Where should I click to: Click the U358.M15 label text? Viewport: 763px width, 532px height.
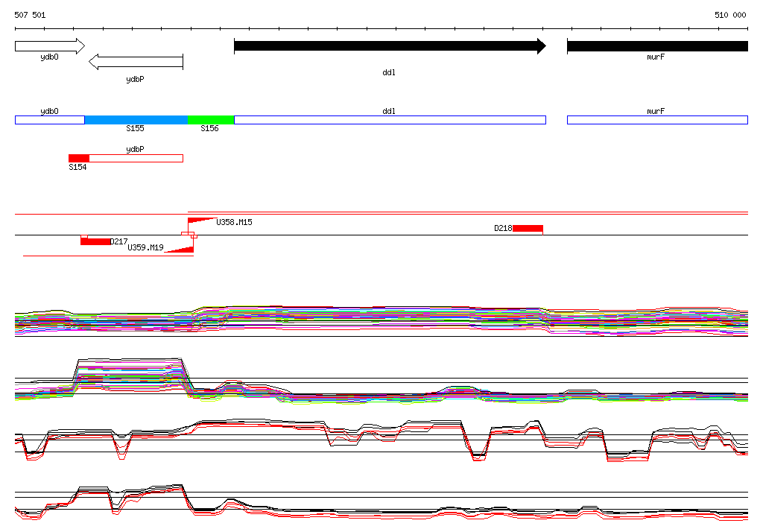(235, 222)
